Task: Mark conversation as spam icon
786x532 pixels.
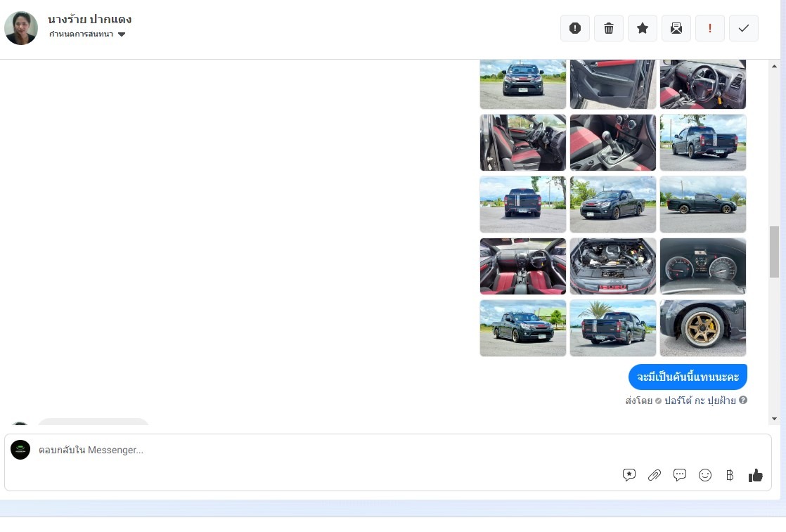Action: click(575, 28)
